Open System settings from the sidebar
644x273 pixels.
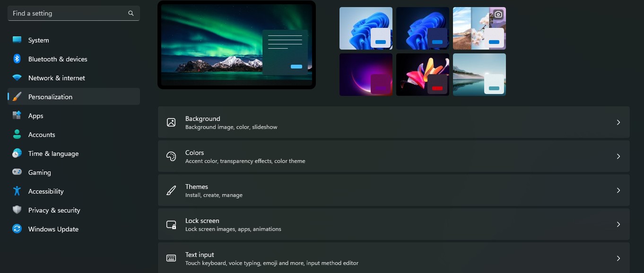tap(17, 40)
